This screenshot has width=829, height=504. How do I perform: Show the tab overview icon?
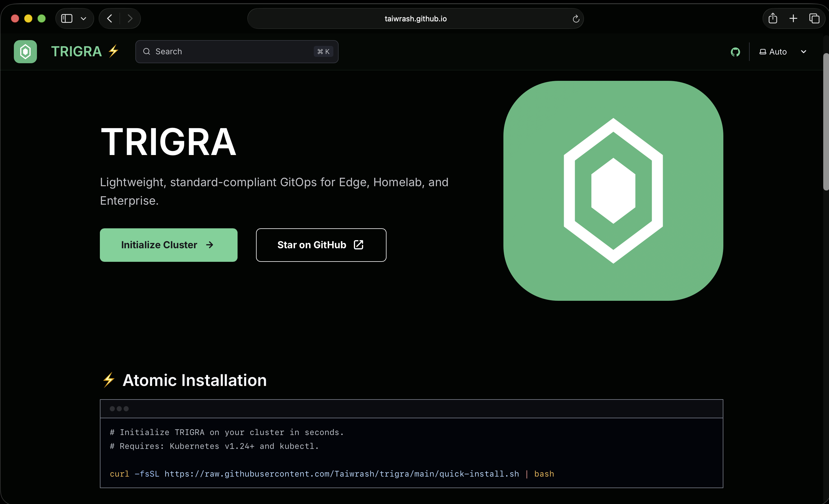814,18
